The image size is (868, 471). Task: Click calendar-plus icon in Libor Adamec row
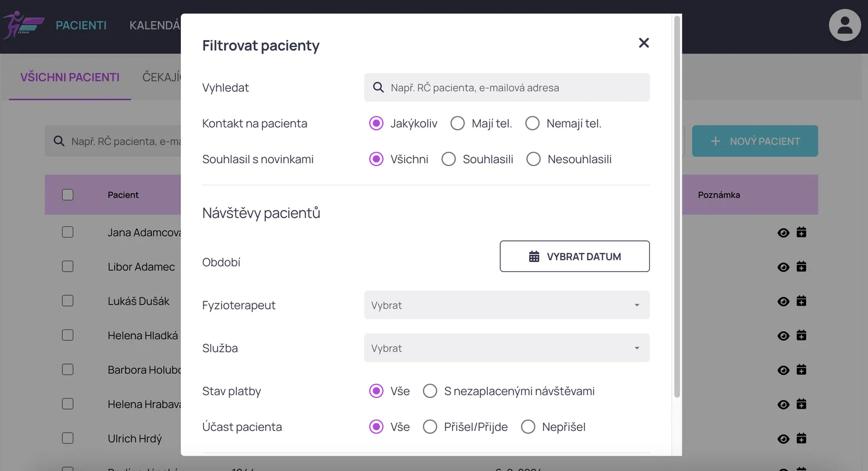click(x=801, y=267)
